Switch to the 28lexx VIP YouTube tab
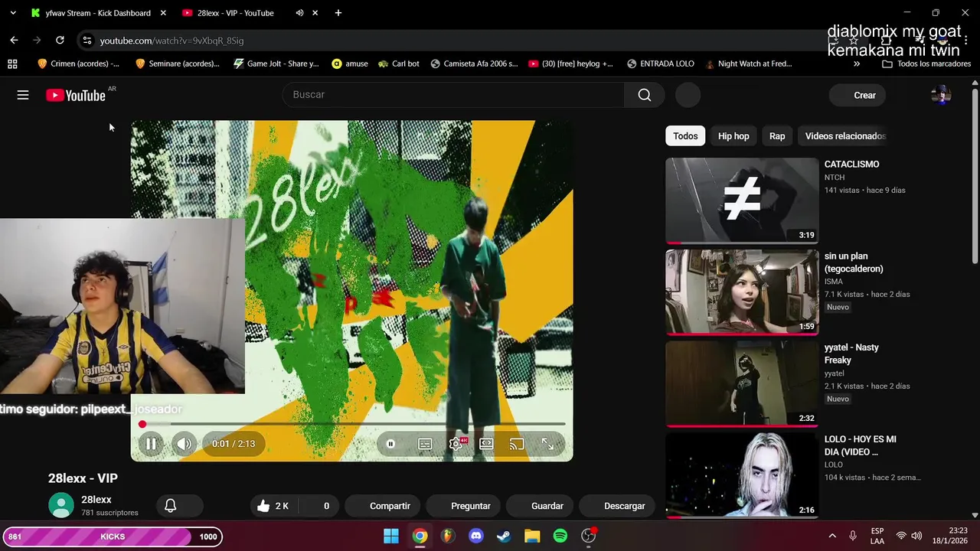 tap(235, 13)
